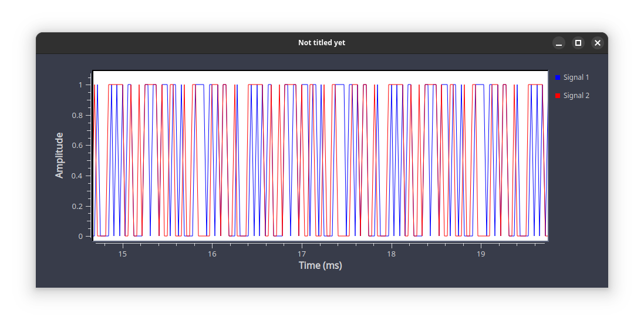Viewport: 644px width, 327px height.
Task: Click the amplitude 0.4 tick label
Action: coord(77,176)
